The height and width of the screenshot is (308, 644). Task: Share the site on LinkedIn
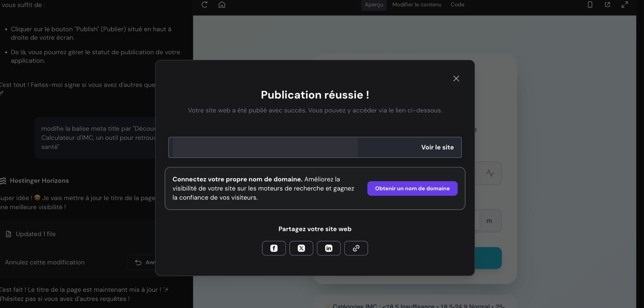click(x=329, y=248)
